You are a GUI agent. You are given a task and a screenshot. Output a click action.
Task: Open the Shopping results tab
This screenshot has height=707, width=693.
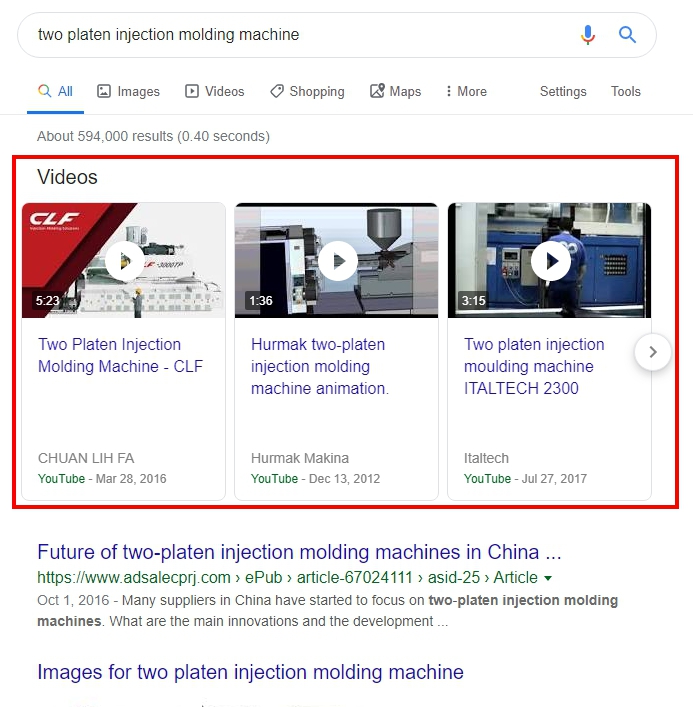click(307, 92)
